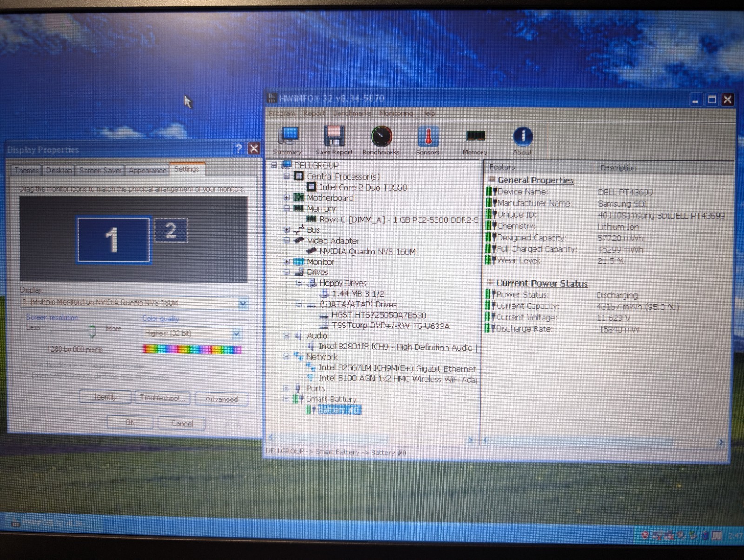The image size is (744, 560).
Task: Click the red security shield tray icon
Action: (644, 535)
